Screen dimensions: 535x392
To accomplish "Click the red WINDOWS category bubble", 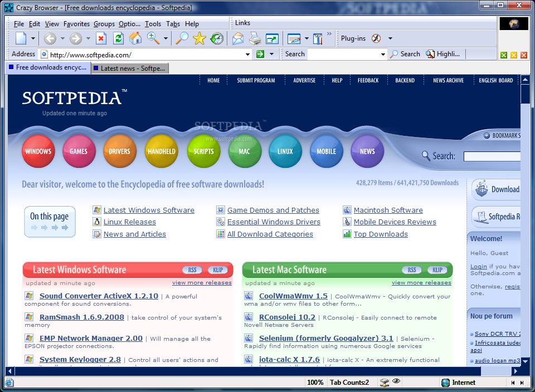I will 38,151.
